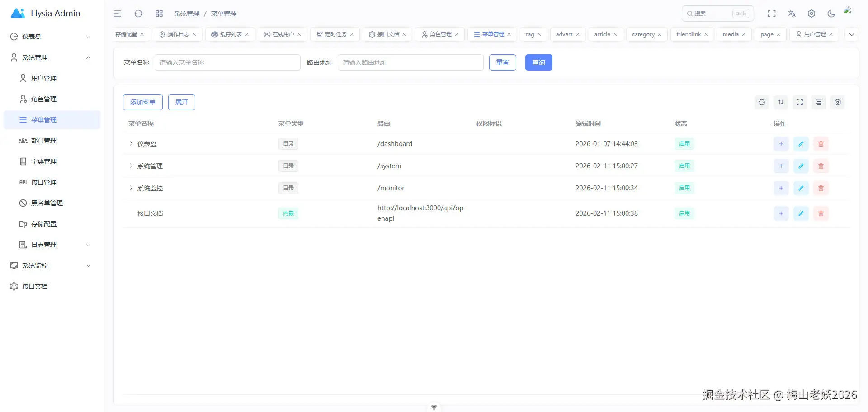Click the 添加菜单 button

[x=143, y=102]
